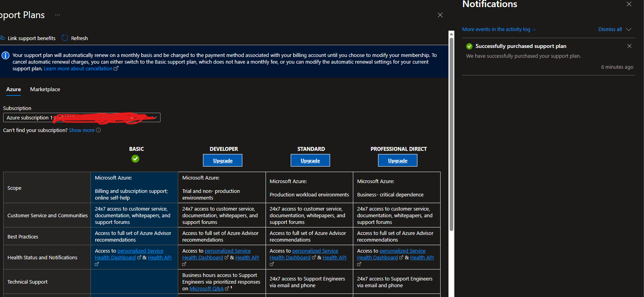The width and height of the screenshot is (644, 297).
Task: Click 'Billing and subscription support' Basic cell
Action: coord(134,188)
